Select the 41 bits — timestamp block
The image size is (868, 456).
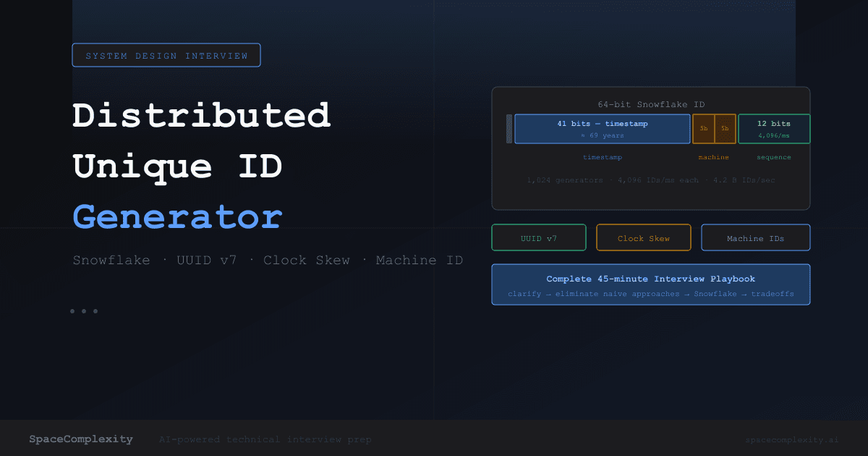coord(603,129)
